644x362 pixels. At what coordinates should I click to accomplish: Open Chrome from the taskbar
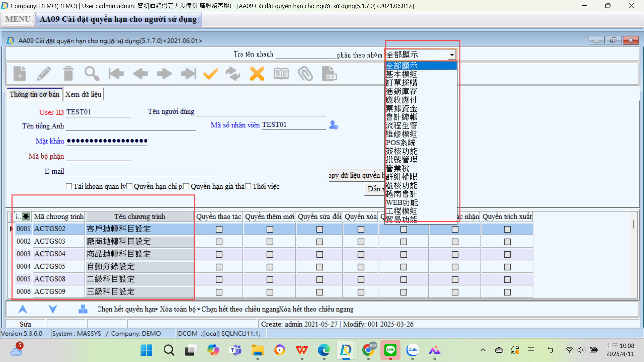pos(369,350)
